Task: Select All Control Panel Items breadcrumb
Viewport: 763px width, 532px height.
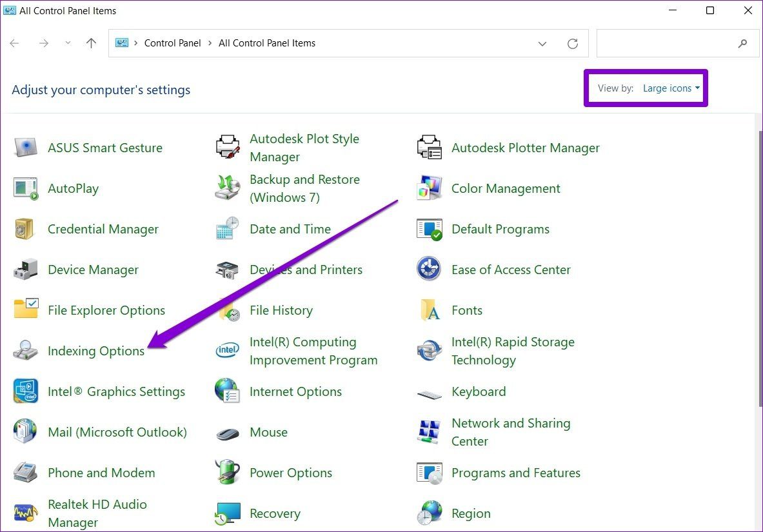Action: point(266,43)
